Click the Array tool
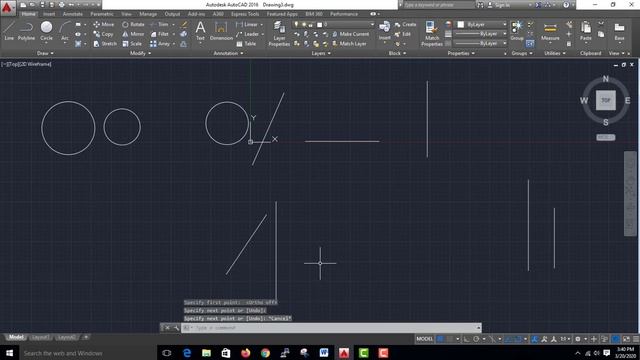 point(160,44)
